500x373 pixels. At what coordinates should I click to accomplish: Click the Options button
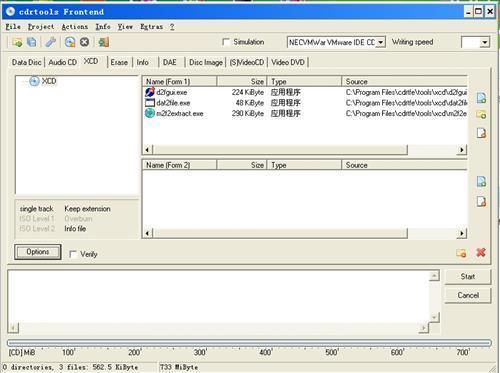pyautogui.click(x=38, y=252)
